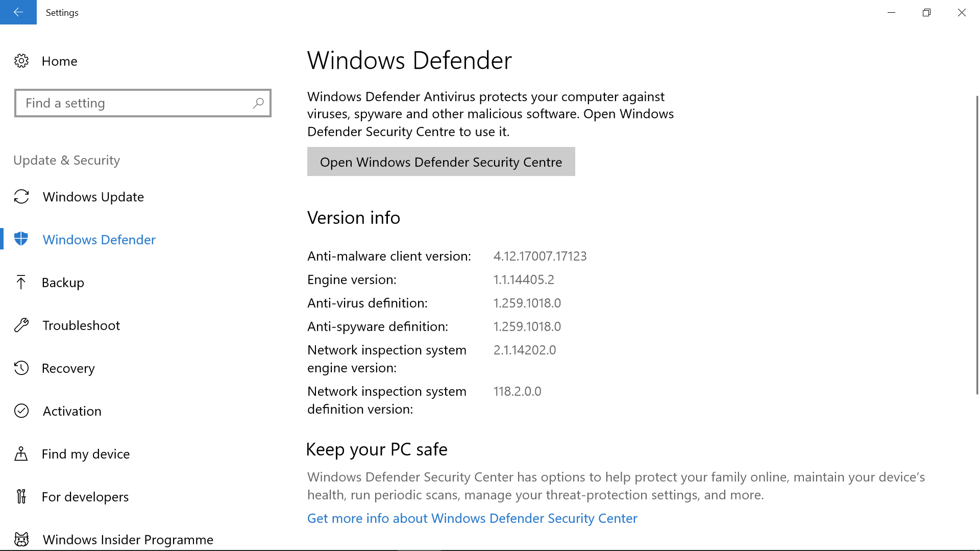
Task: Close the Settings window
Action: point(962,12)
